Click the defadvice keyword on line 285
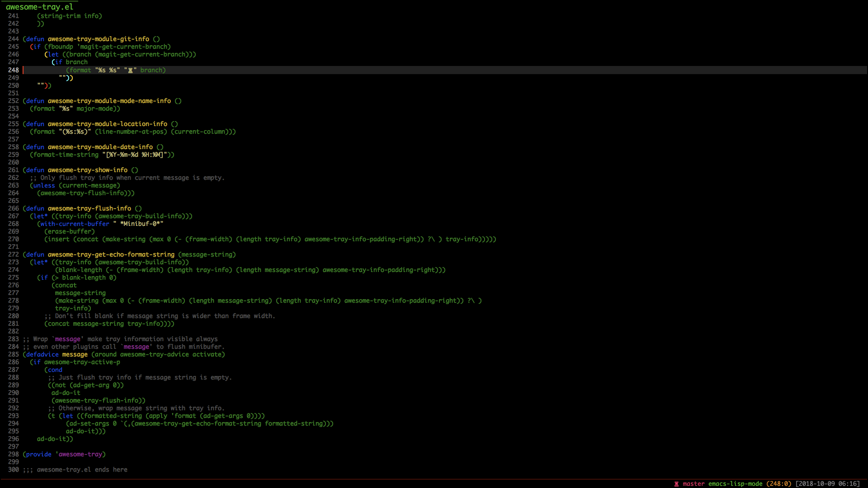This screenshot has width=868, height=488. [x=42, y=355]
